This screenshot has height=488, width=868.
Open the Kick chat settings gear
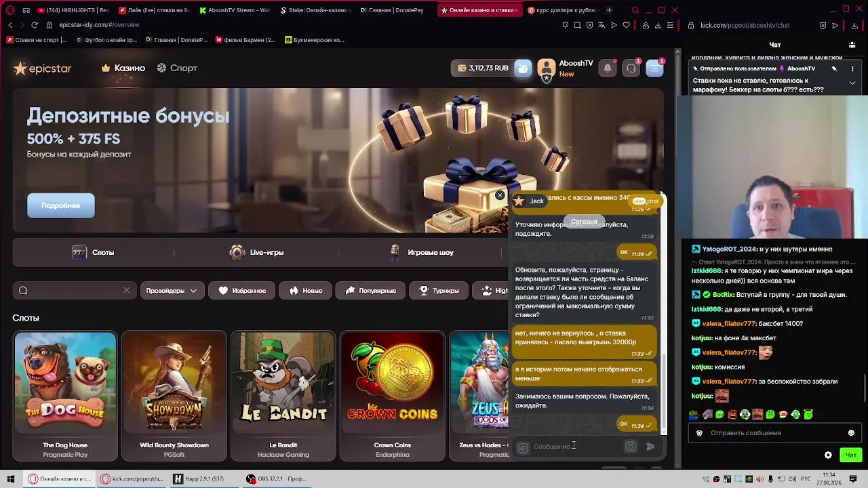click(x=828, y=455)
